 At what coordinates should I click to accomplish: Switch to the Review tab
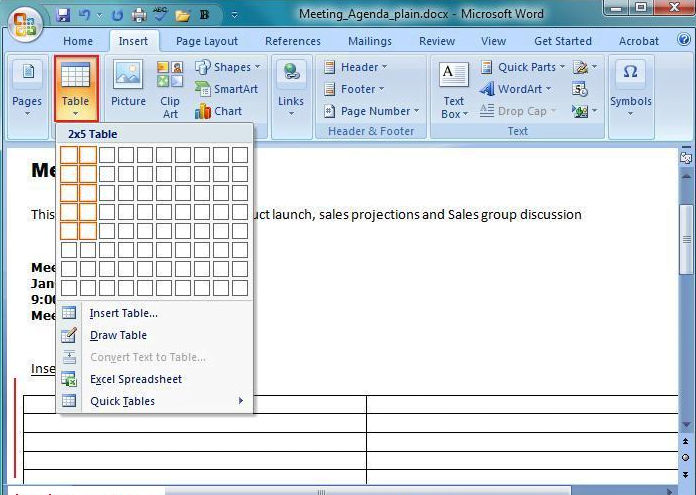[x=437, y=41]
